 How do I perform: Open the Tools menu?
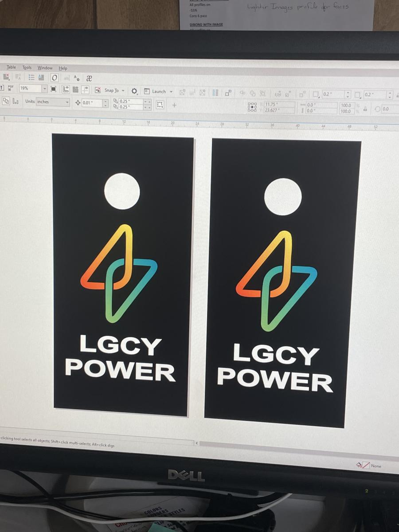coord(27,67)
